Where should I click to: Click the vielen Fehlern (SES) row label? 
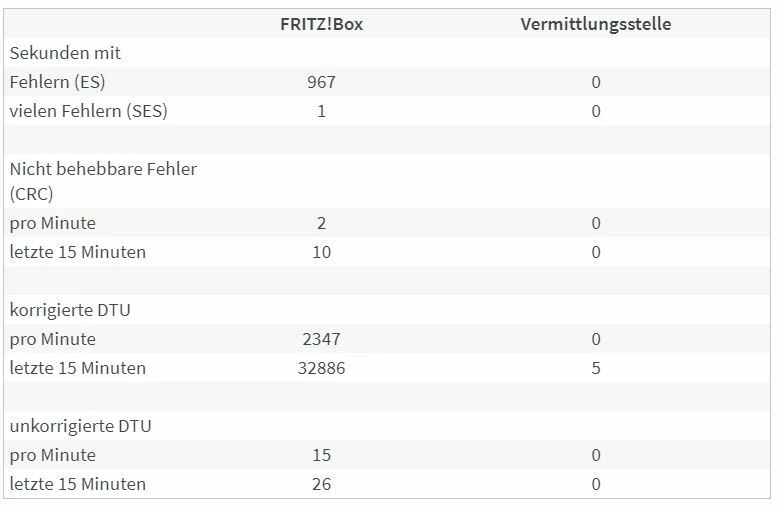pos(88,111)
